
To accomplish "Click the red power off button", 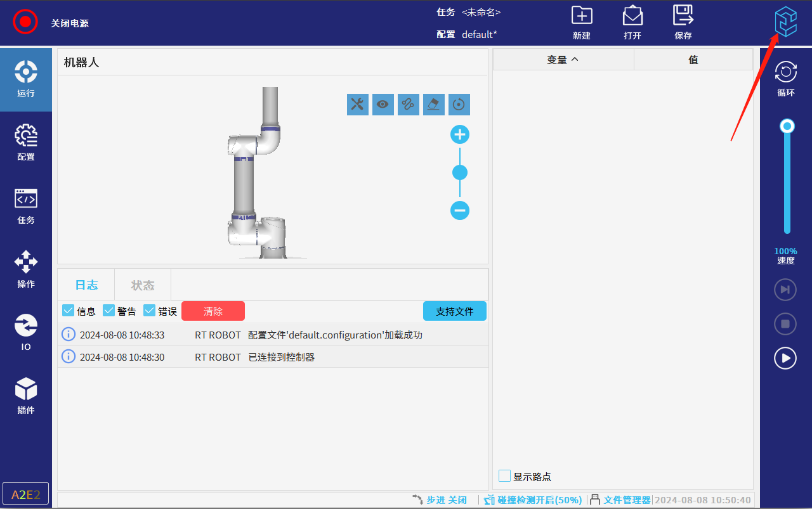I will [x=25, y=22].
